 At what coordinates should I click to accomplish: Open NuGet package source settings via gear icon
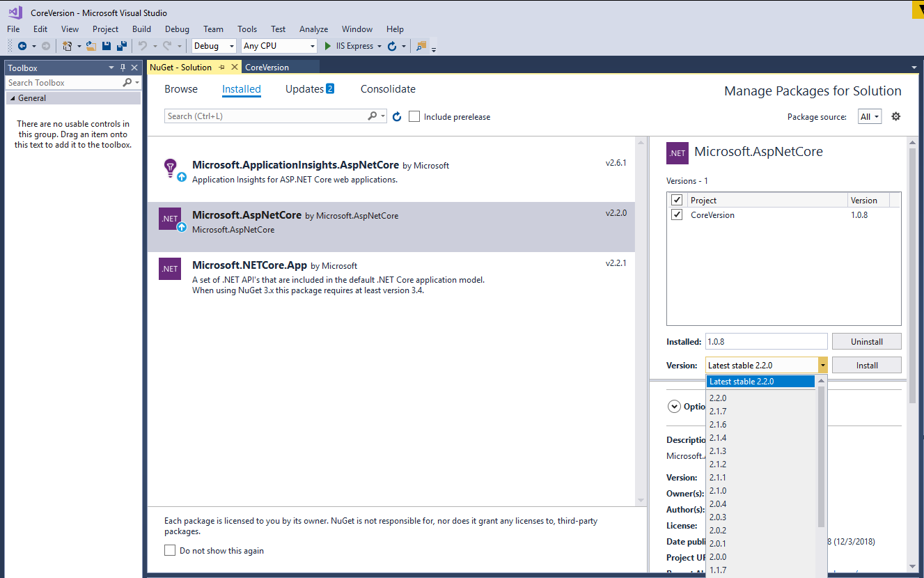(895, 116)
